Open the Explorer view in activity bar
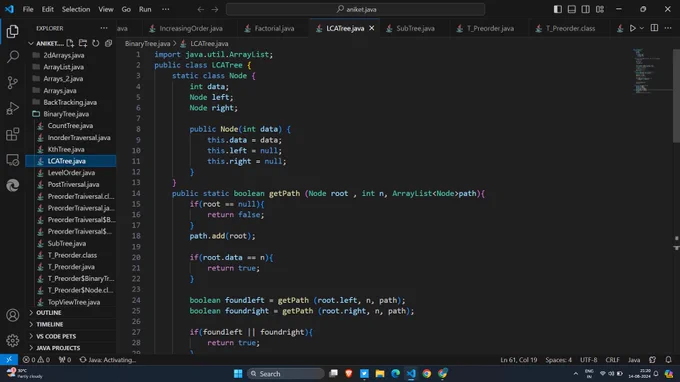680x382 pixels. pos(13,31)
